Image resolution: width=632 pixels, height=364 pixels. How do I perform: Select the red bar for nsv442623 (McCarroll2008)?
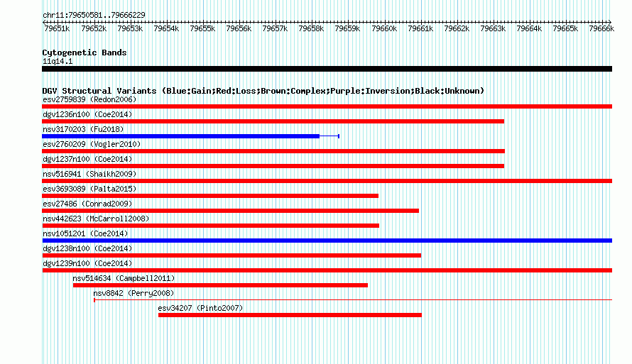(210, 226)
